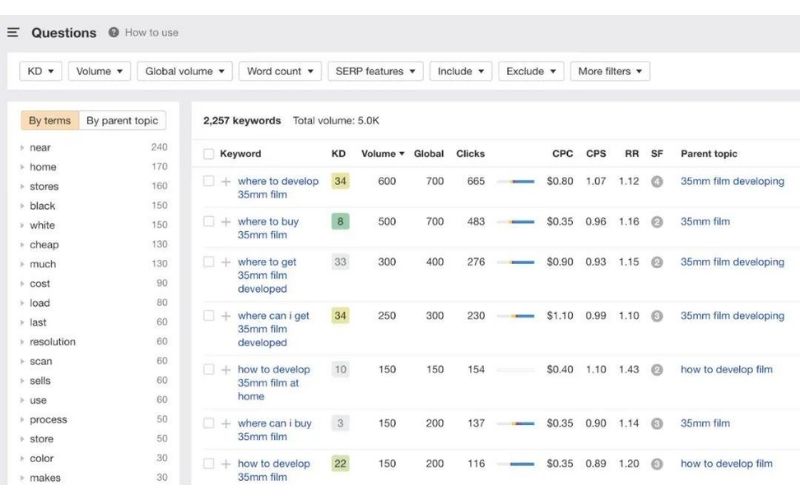Filter by the 'scan' term
Image resolution: width=800 pixels, height=500 pixels.
41,361
